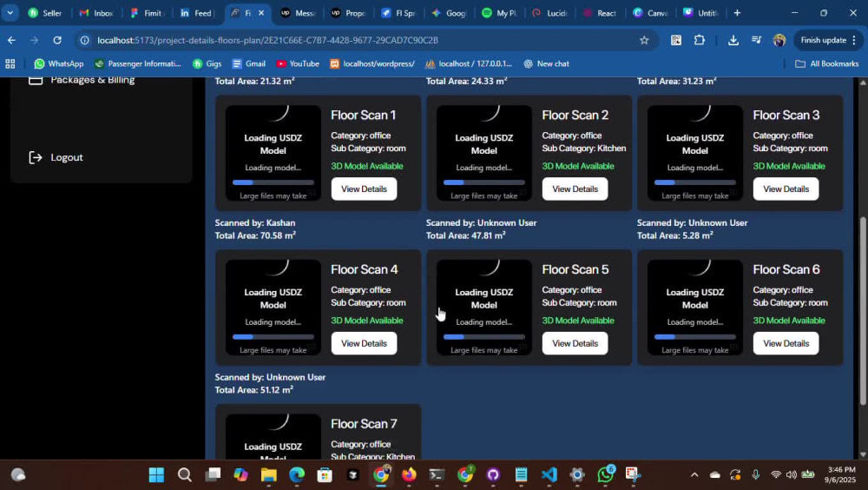Viewport: 868px width, 490px height.
Task: Switch to the My Pl Spotify tab
Action: click(499, 13)
